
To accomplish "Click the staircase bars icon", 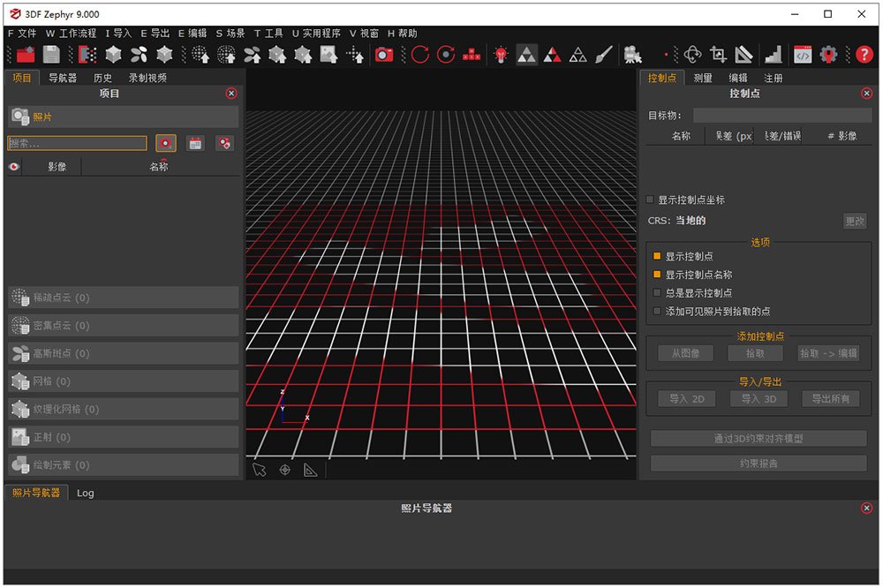I will pos(774,55).
